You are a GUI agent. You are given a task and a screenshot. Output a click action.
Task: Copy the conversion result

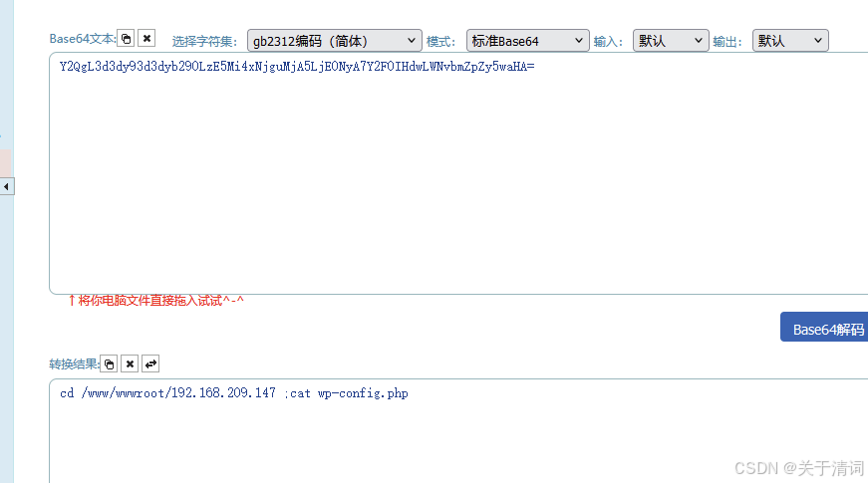click(x=109, y=364)
